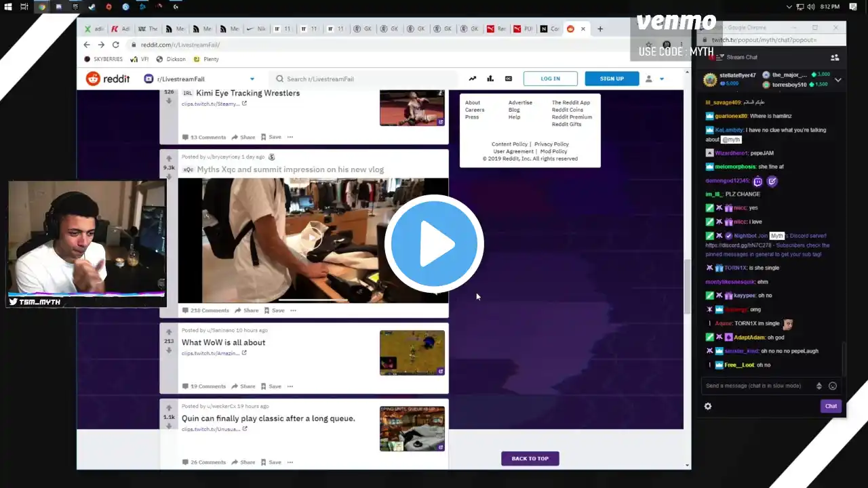Viewport: 868px width, 488px height.
Task: Open the VFI bookmark
Action: point(140,59)
